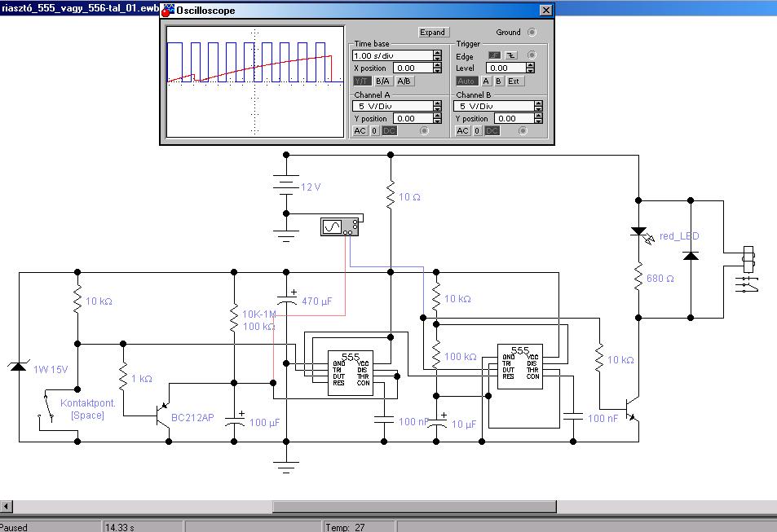Select the 10K-1M 100 kΩ potentiometer
This screenshot has height=532, width=777.
pyautogui.click(x=234, y=319)
